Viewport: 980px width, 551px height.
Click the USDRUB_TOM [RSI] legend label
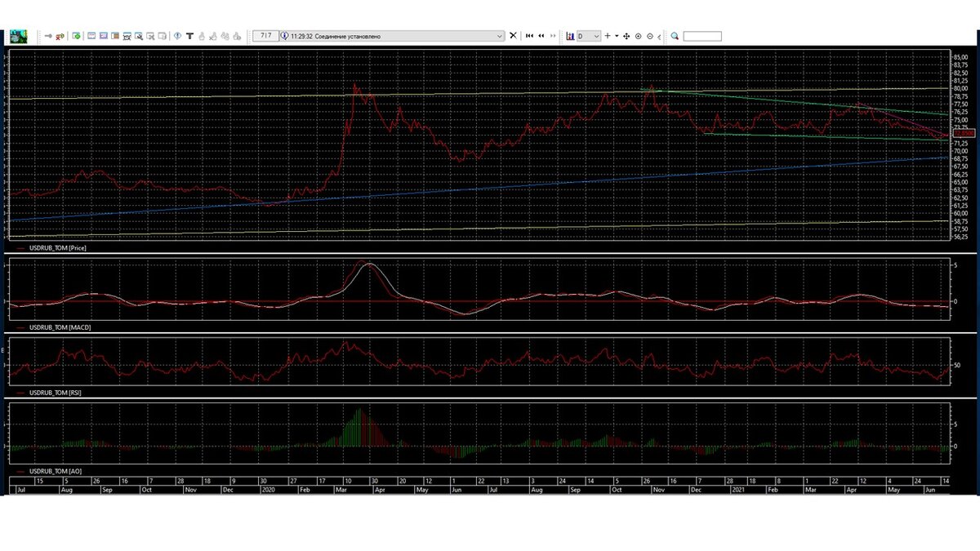click(x=55, y=393)
